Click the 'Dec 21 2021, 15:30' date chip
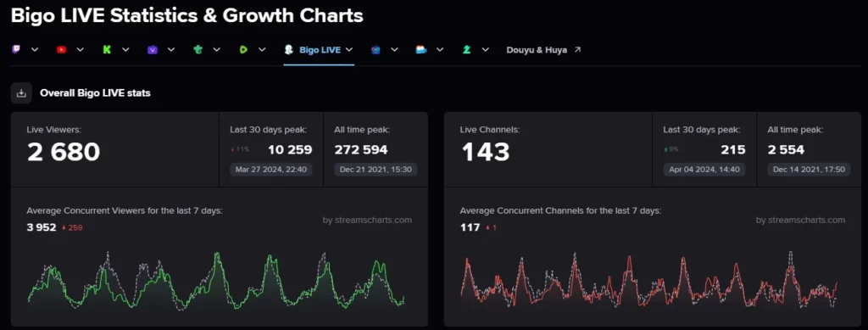This screenshot has width=868, height=330. click(376, 170)
